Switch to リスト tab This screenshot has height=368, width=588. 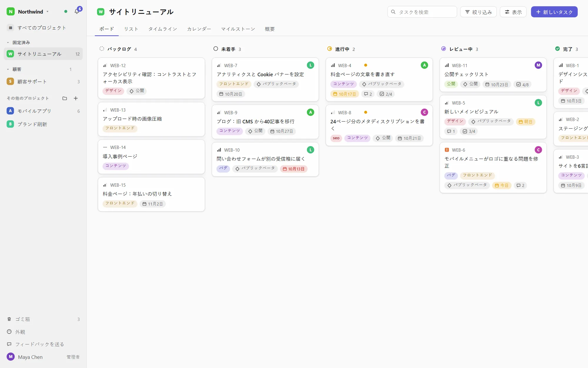tap(131, 29)
